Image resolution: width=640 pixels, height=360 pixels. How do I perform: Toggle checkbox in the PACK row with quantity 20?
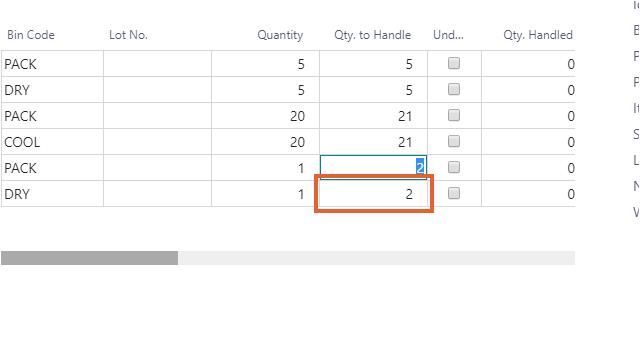[454, 116]
